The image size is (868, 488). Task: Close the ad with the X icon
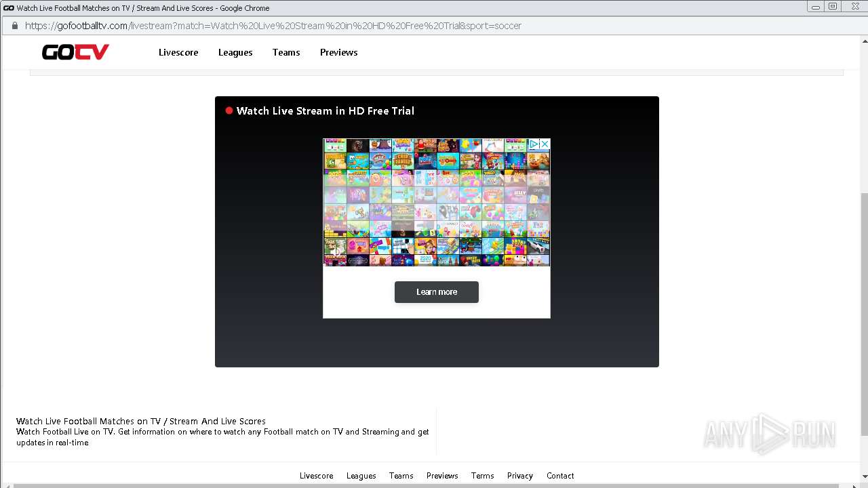tap(545, 144)
